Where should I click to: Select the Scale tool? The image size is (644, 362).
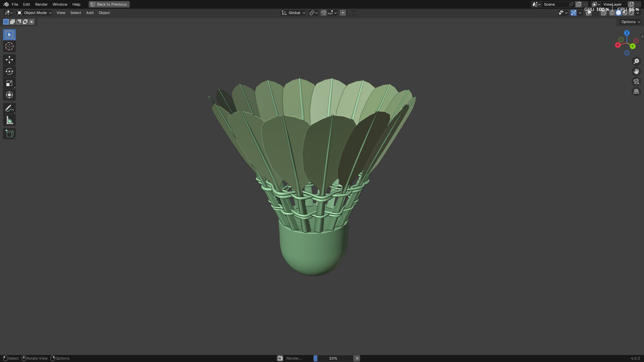tap(9, 83)
